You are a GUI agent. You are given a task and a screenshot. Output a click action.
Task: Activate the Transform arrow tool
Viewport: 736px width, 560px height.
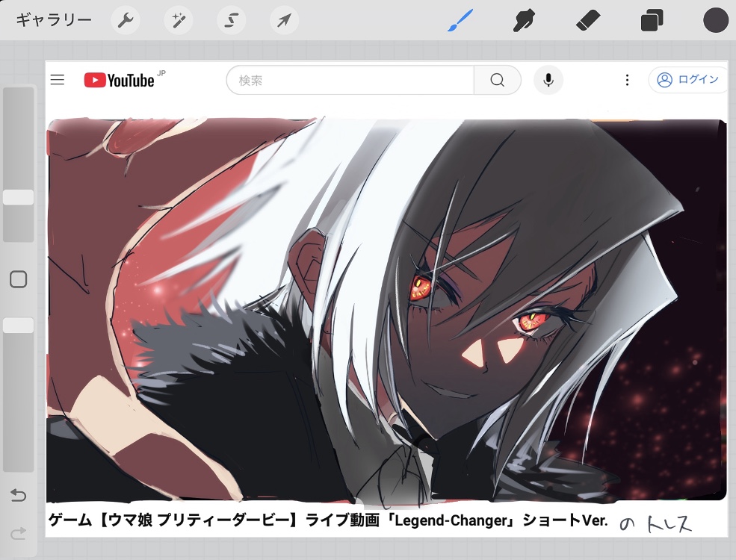click(x=284, y=20)
